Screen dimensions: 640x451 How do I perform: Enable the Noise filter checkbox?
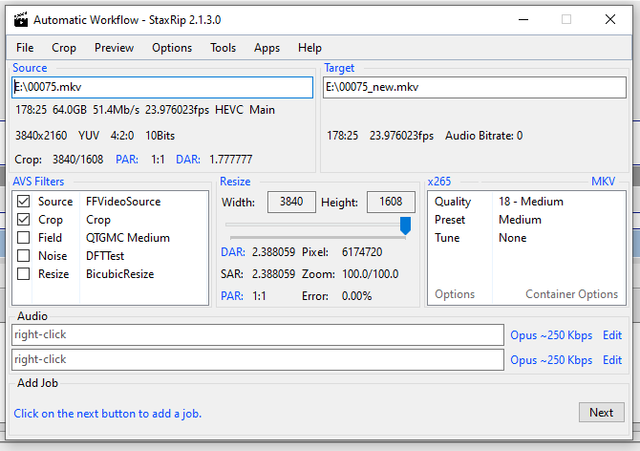pyautogui.click(x=24, y=255)
